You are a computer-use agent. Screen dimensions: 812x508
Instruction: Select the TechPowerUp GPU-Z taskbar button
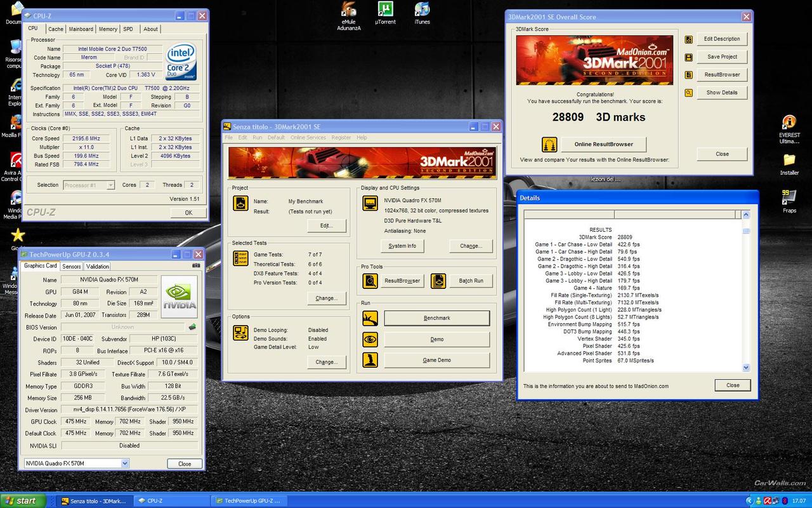coord(249,501)
